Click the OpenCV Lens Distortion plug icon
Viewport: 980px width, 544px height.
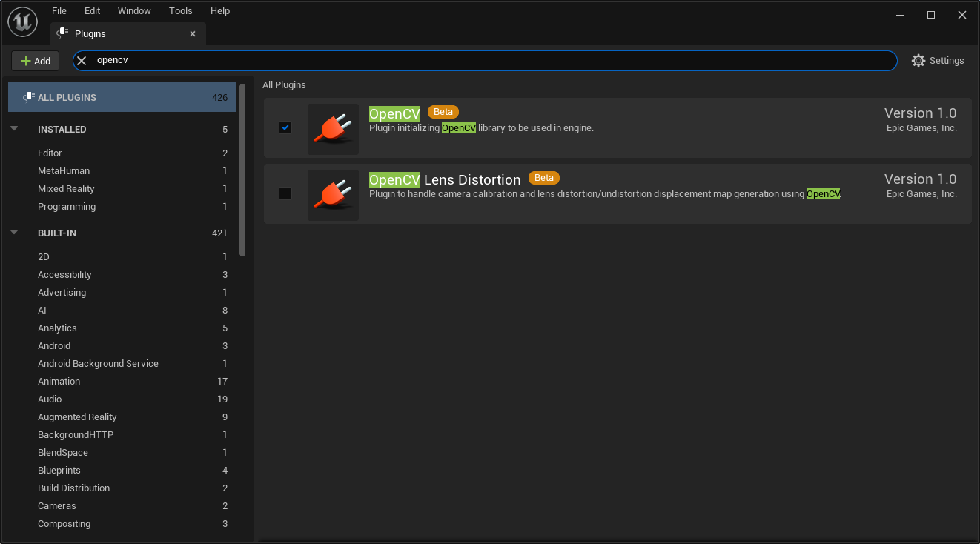point(333,195)
